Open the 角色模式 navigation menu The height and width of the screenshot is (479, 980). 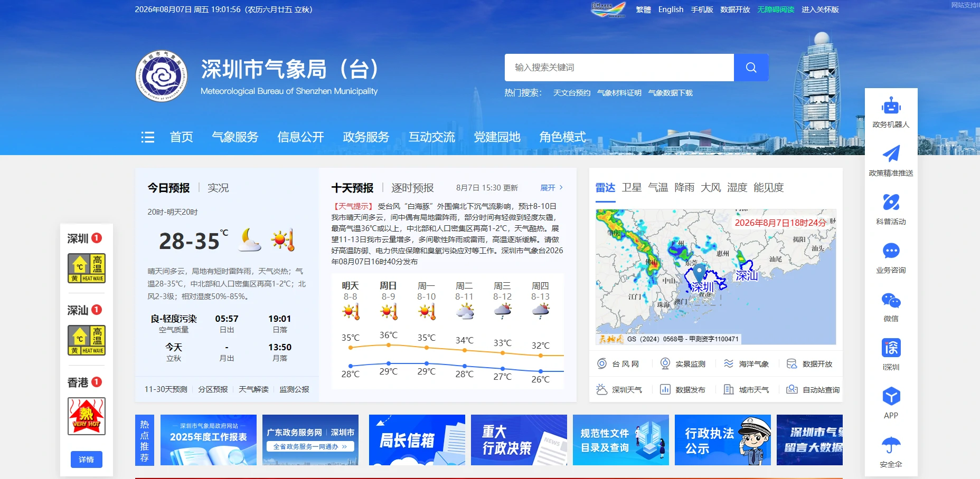pyautogui.click(x=562, y=137)
